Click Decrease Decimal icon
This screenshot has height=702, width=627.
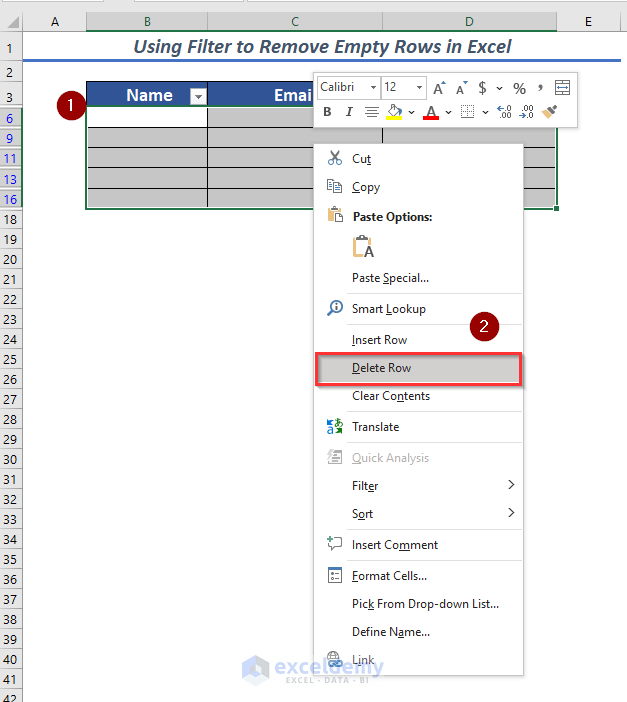pyautogui.click(x=527, y=111)
